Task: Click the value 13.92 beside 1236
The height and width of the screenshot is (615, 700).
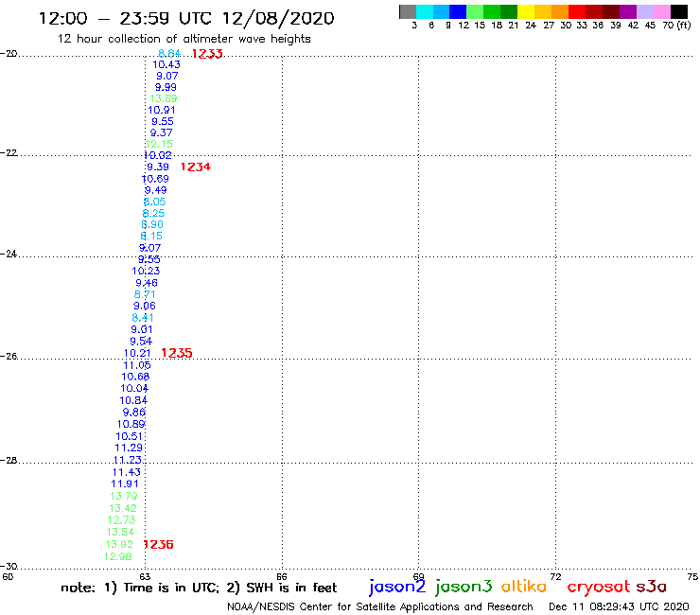Action: [x=119, y=544]
